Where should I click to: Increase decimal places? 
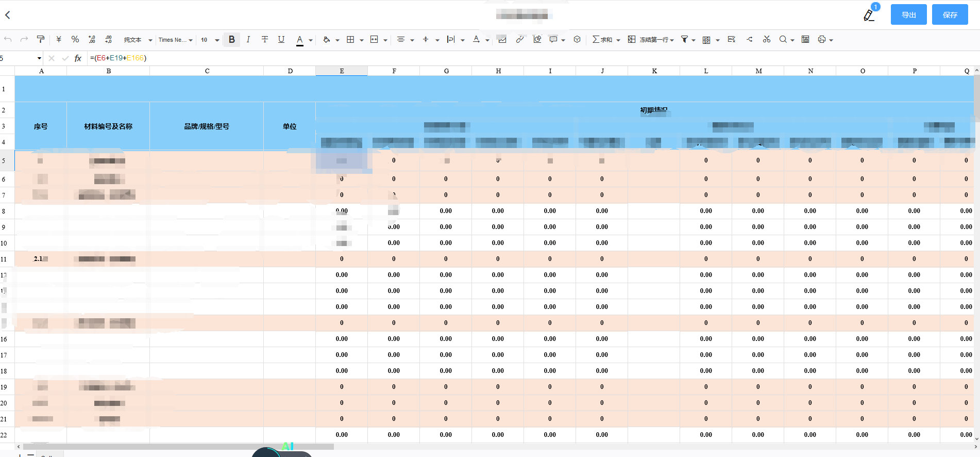(108, 40)
